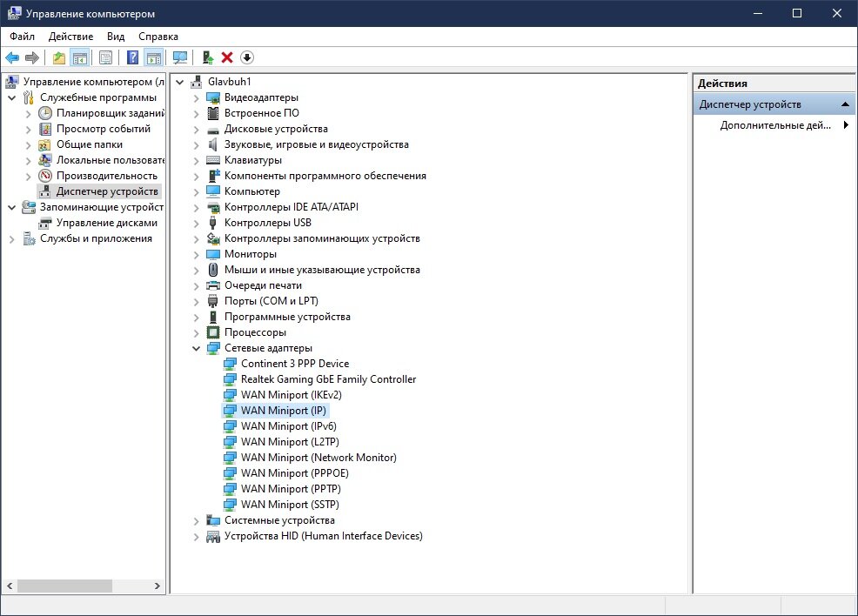Expand the Службы и приложения node

click(x=11, y=239)
